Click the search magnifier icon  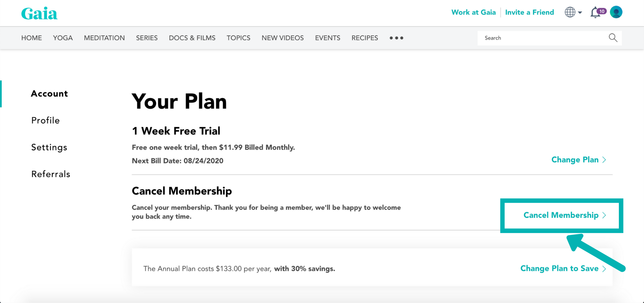(613, 38)
